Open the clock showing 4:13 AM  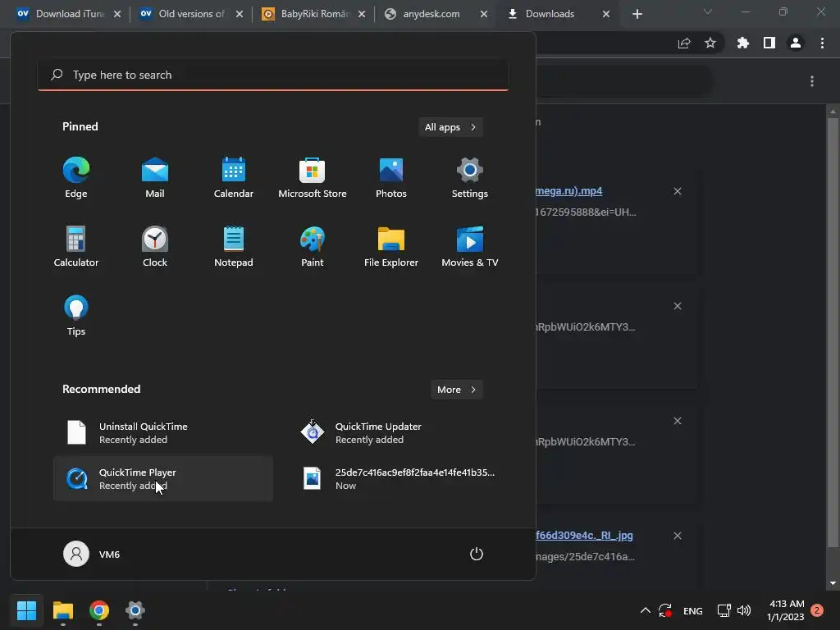click(786, 610)
